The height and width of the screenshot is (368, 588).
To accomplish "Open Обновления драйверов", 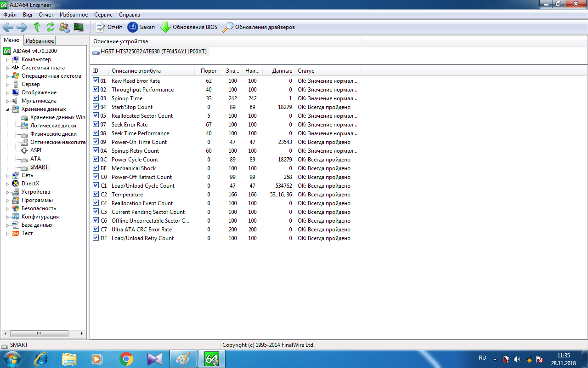I will click(x=259, y=27).
